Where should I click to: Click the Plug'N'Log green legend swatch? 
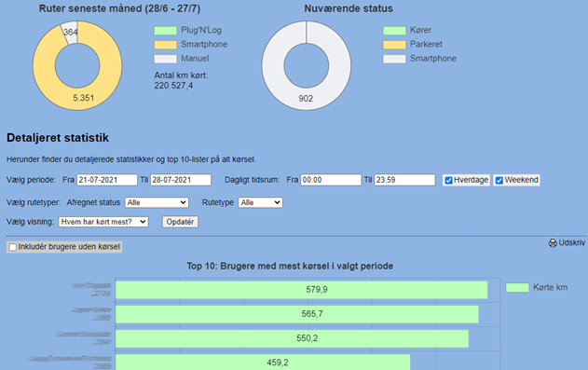point(165,31)
